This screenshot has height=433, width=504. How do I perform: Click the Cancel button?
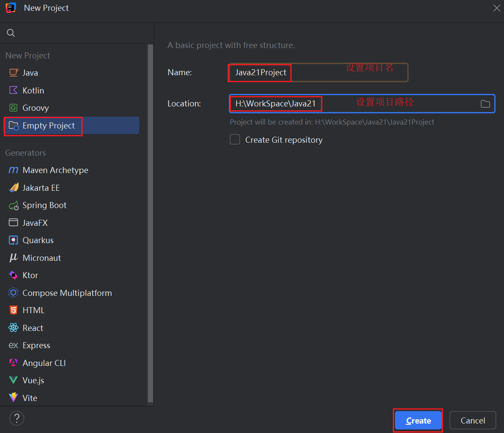[472, 420]
